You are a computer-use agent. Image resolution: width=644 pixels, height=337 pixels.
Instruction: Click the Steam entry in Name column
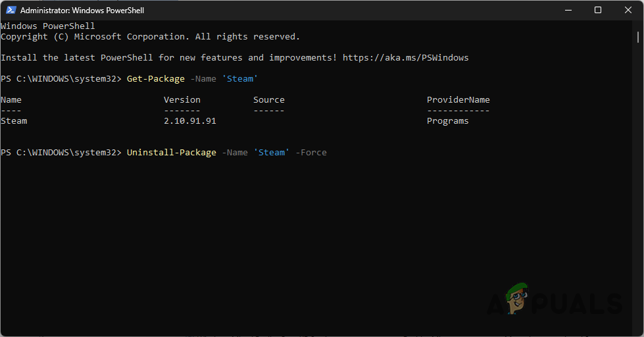(x=14, y=121)
